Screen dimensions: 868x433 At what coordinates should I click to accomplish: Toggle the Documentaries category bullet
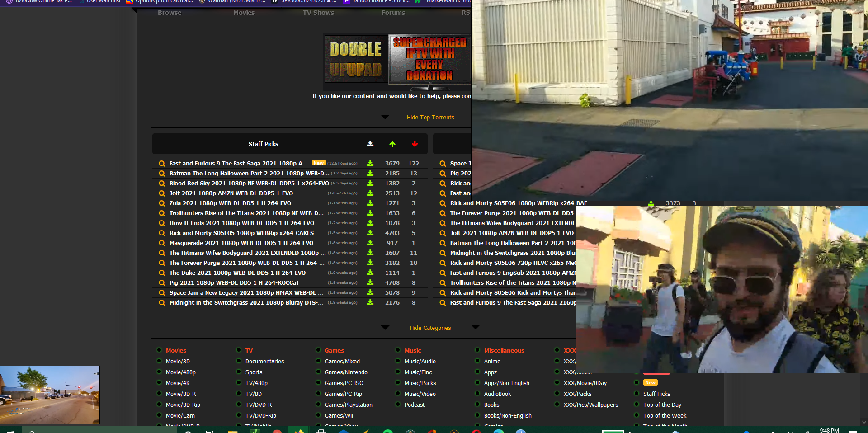pyautogui.click(x=239, y=361)
